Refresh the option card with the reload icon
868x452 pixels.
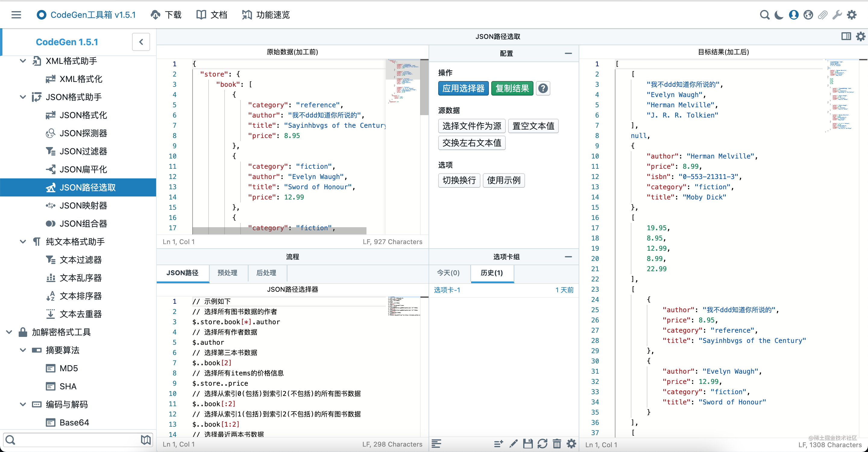542,444
